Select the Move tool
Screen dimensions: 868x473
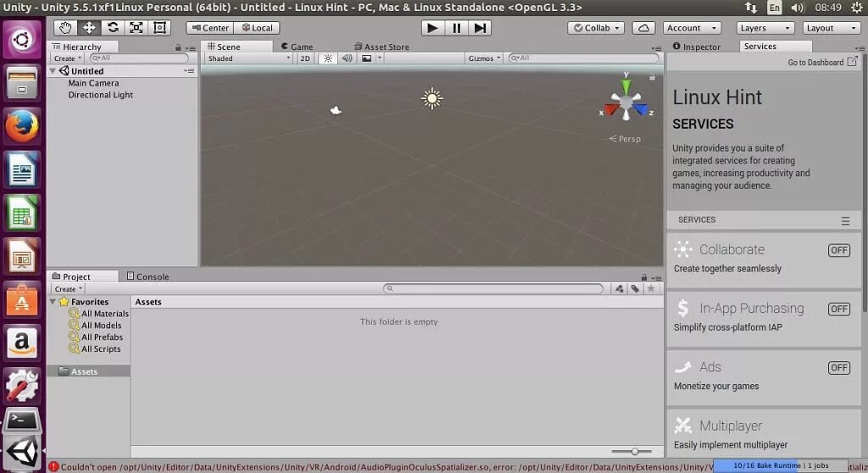(x=88, y=28)
